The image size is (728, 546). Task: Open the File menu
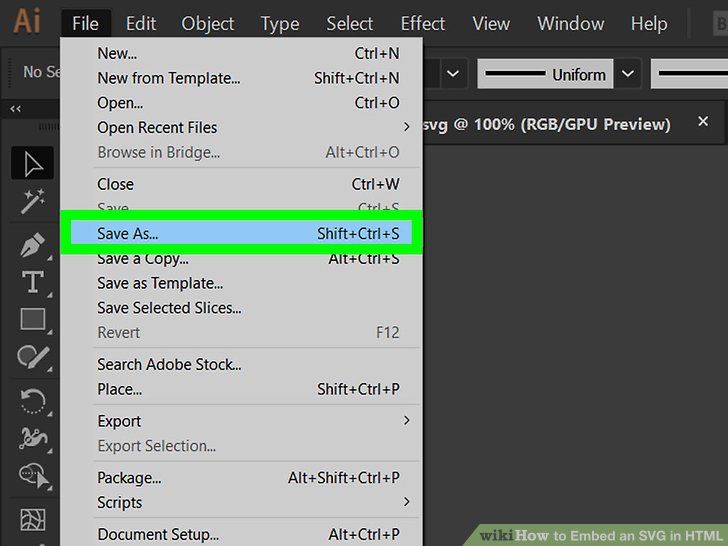tap(85, 23)
